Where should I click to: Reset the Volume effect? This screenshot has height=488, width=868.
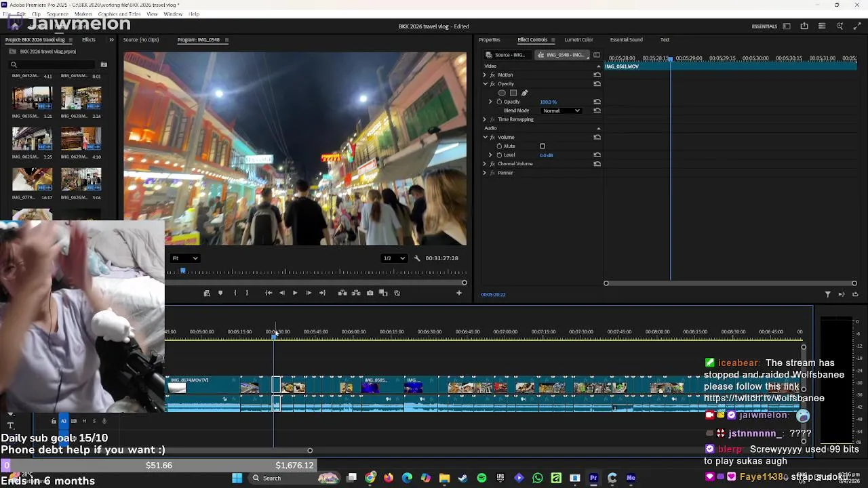tap(597, 137)
